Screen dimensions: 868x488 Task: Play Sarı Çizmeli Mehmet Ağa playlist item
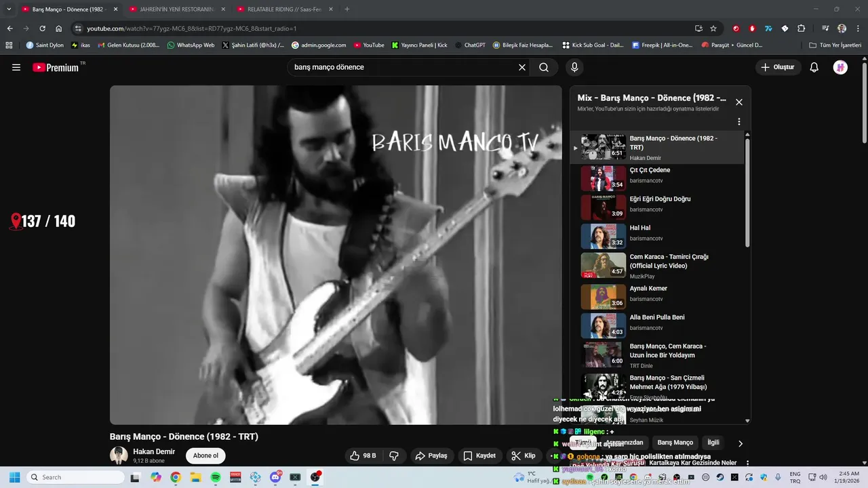tap(658, 386)
